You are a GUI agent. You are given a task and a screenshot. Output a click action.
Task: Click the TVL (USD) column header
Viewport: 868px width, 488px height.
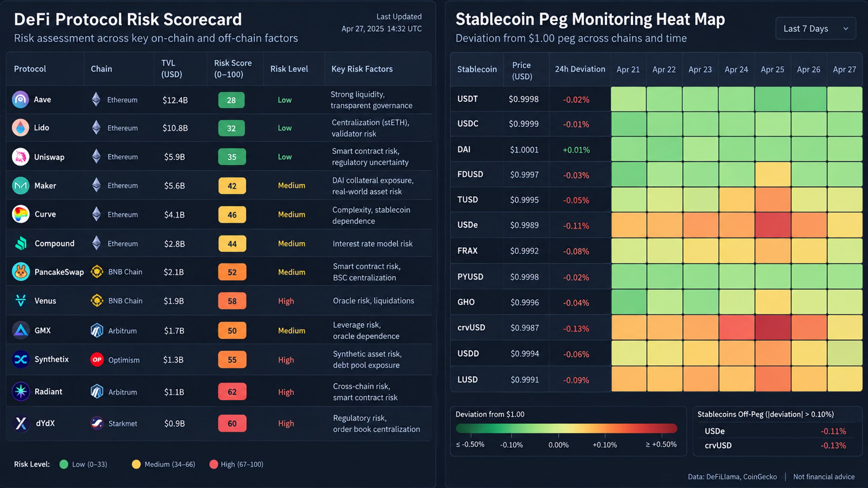tap(172, 68)
